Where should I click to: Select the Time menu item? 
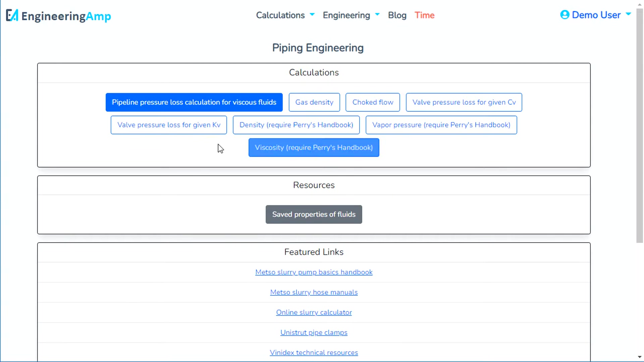424,15
